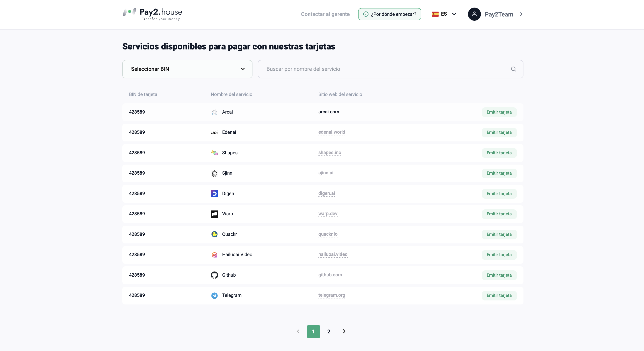
Task: Click Emitir tarjeta in Quackr row
Action: 499,234
